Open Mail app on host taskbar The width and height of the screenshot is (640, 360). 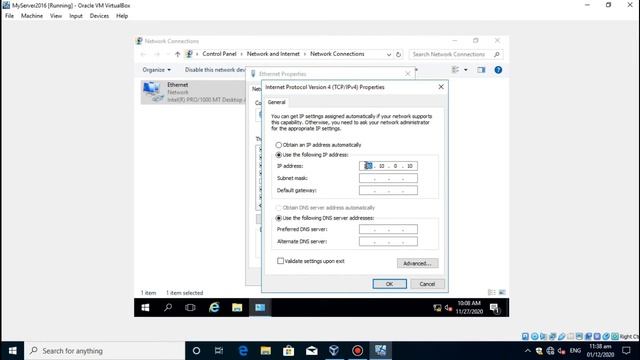click(311, 351)
